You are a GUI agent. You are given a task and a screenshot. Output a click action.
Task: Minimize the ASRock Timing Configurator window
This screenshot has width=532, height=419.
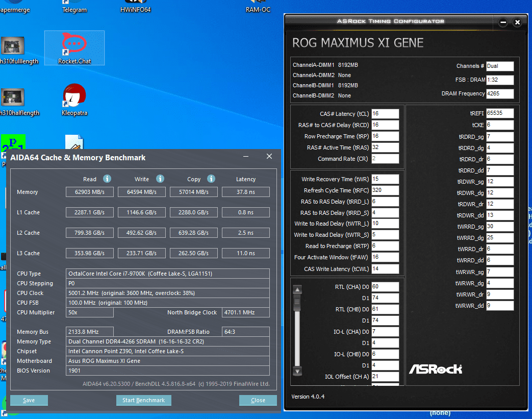pos(503,22)
